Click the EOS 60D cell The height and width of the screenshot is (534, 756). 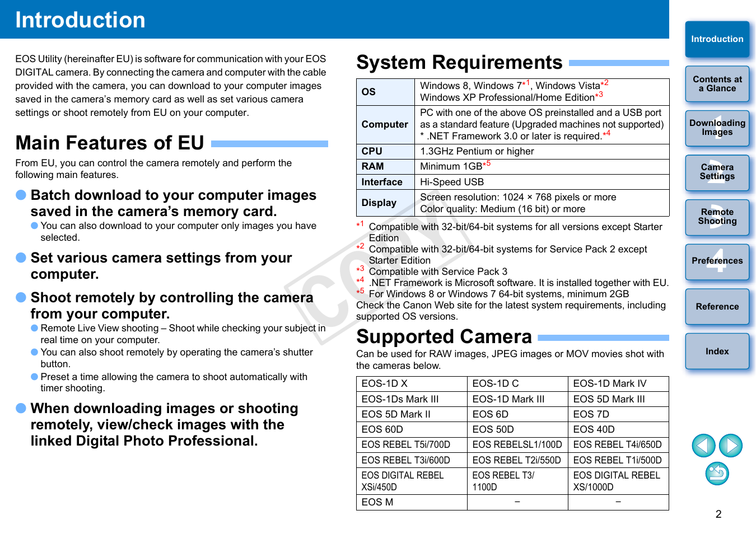pos(412,429)
